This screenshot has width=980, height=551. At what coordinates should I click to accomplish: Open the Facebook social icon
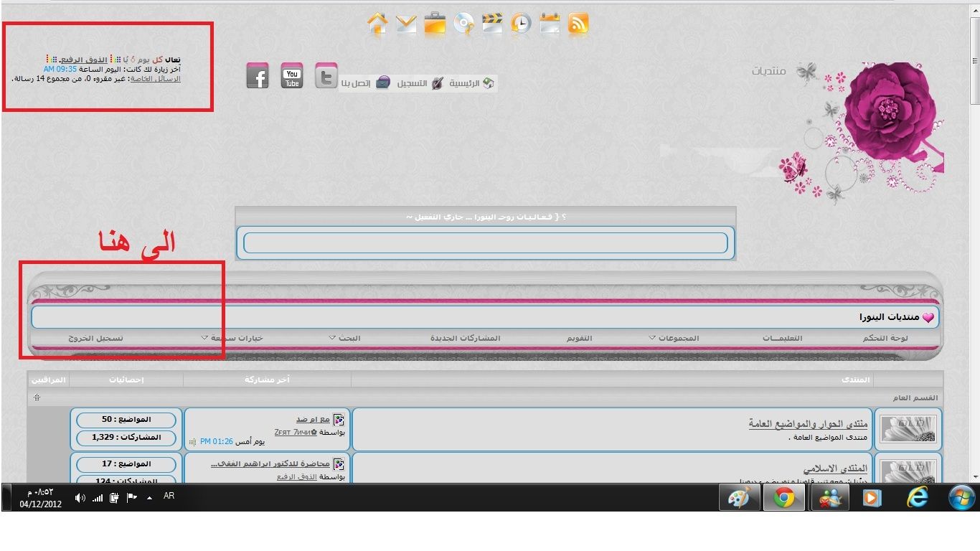(258, 76)
